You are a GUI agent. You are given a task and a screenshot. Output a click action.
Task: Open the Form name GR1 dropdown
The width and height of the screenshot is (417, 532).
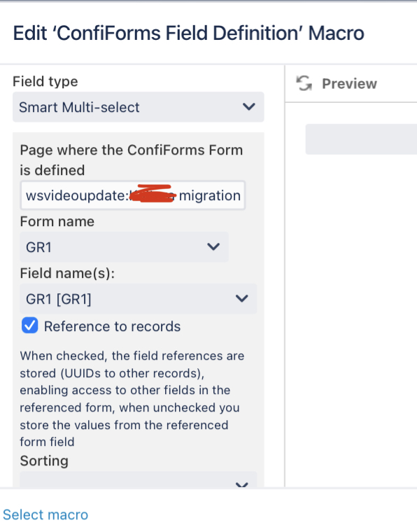(x=124, y=246)
